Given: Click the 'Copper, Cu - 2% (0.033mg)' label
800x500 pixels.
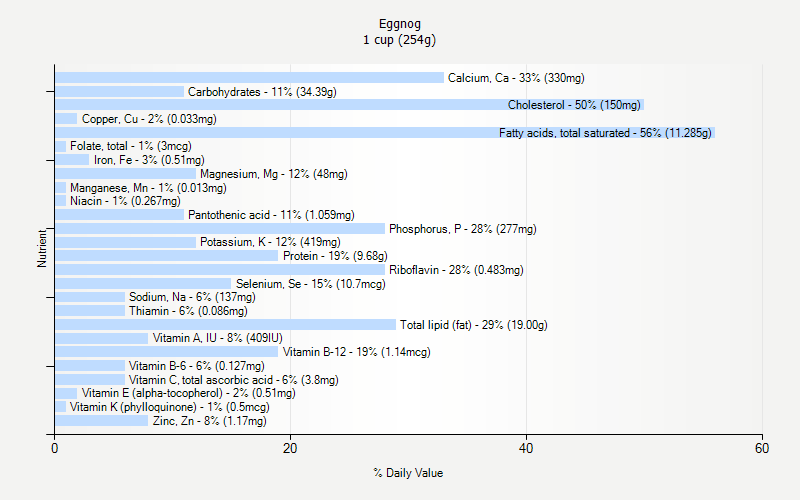Looking at the screenshot, I should (149, 119).
